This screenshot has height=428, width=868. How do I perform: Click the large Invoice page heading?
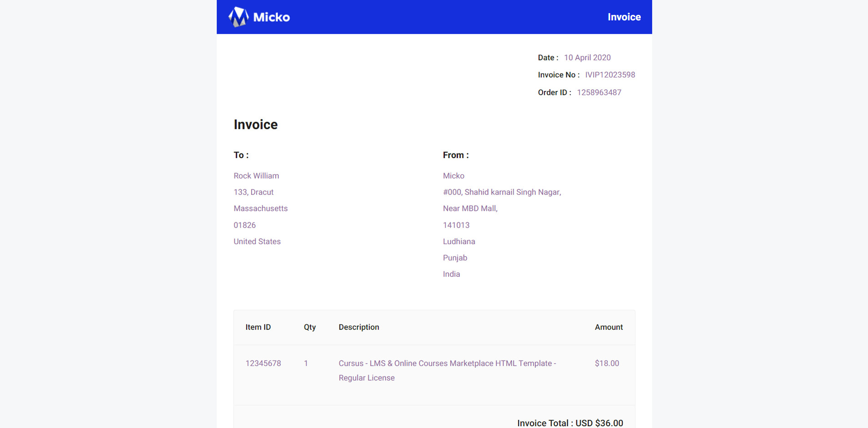(x=255, y=125)
